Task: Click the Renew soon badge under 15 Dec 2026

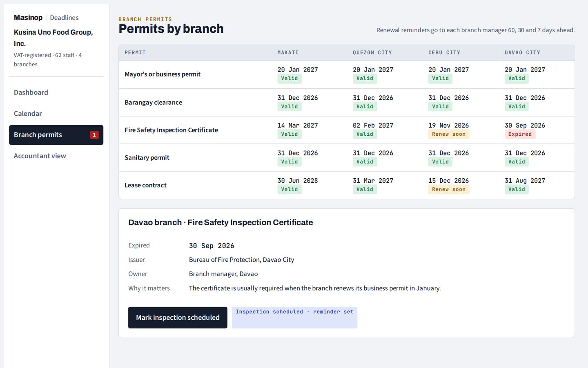Action: pyautogui.click(x=449, y=189)
